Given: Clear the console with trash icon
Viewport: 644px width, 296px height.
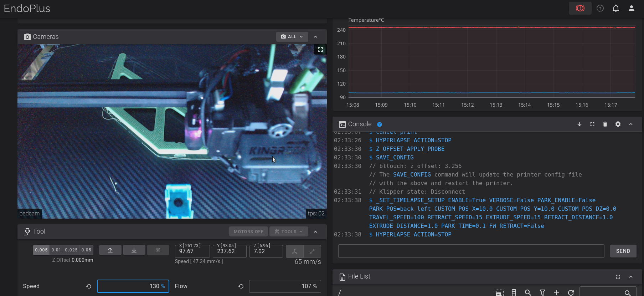Looking at the screenshot, I should tap(605, 124).
